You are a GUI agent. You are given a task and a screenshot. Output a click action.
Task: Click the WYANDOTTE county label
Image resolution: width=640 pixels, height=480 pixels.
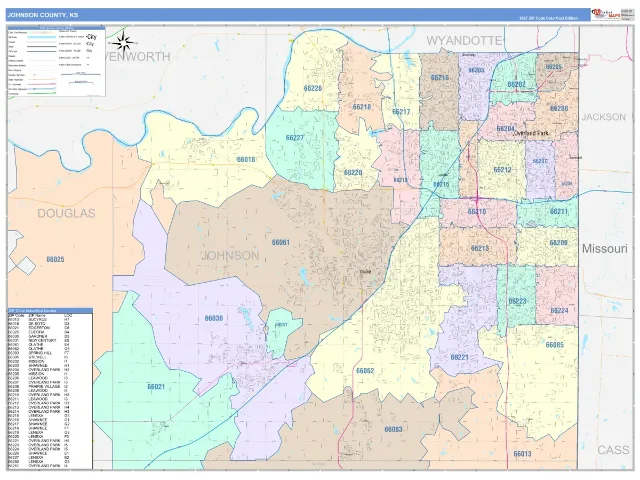pos(464,40)
